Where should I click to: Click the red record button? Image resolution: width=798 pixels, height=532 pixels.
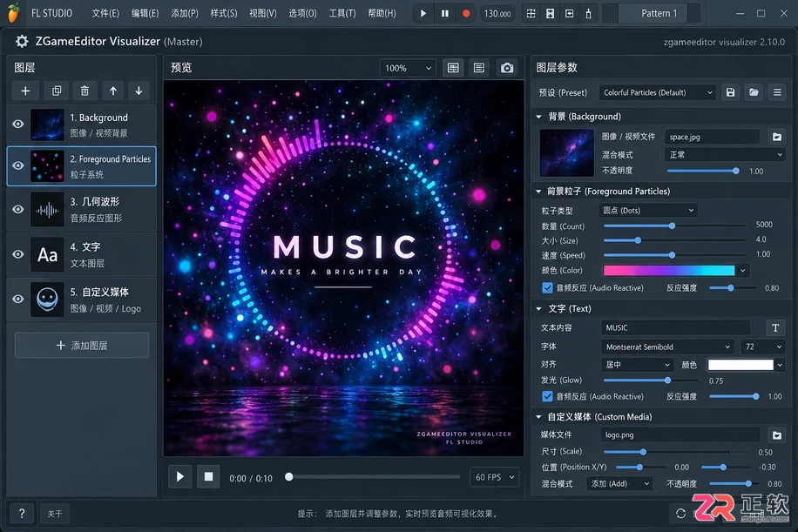(x=466, y=14)
